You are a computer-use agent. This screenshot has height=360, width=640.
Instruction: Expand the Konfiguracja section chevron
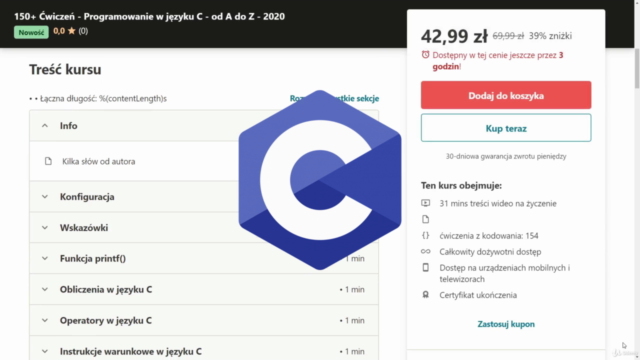click(x=44, y=197)
